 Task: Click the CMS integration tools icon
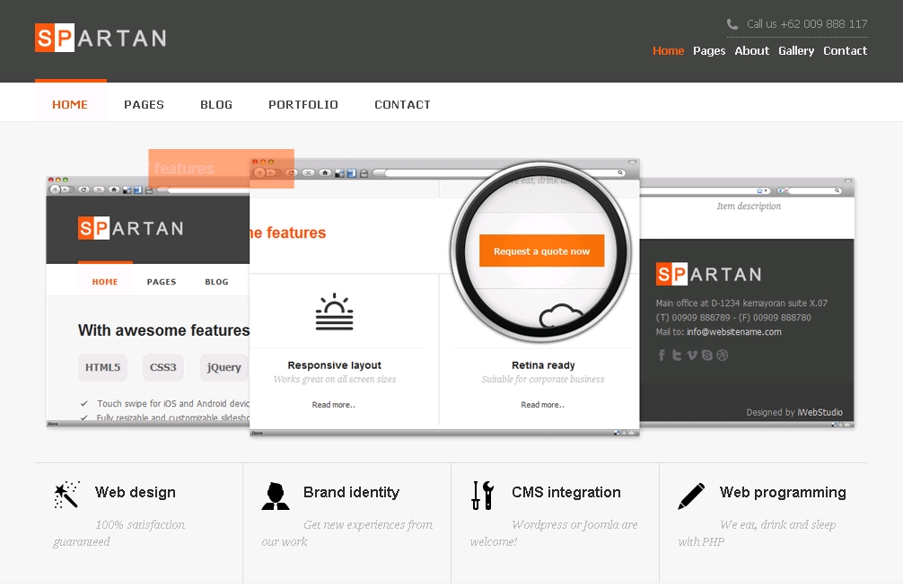pos(482,495)
